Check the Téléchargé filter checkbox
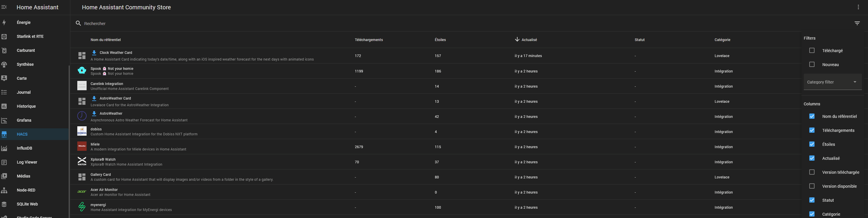This screenshot has height=218, width=868. (x=812, y=50)
